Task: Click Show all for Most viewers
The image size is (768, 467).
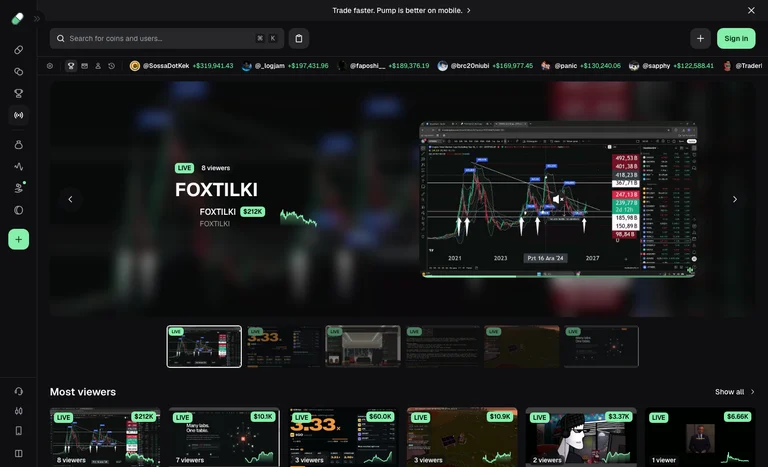Action: click(x=735, y=392)
